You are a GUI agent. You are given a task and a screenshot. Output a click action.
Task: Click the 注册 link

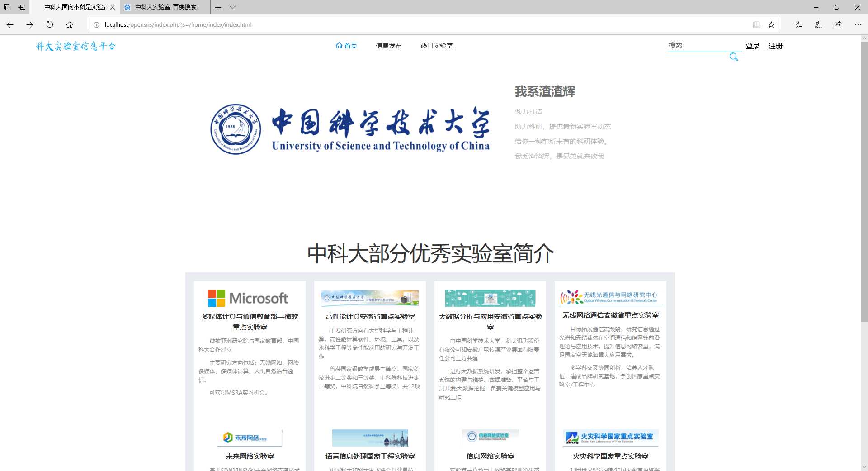pyautogui.click(x=775, y=46)
